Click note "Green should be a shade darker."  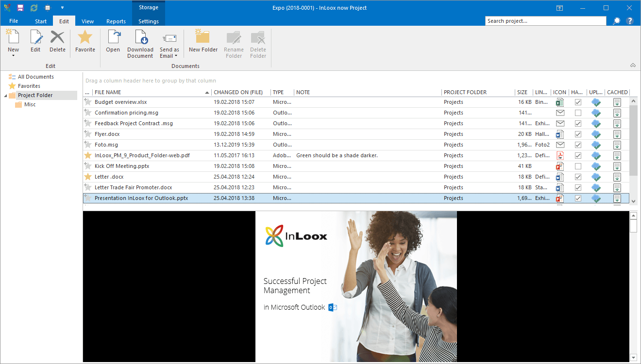point(337,155)
